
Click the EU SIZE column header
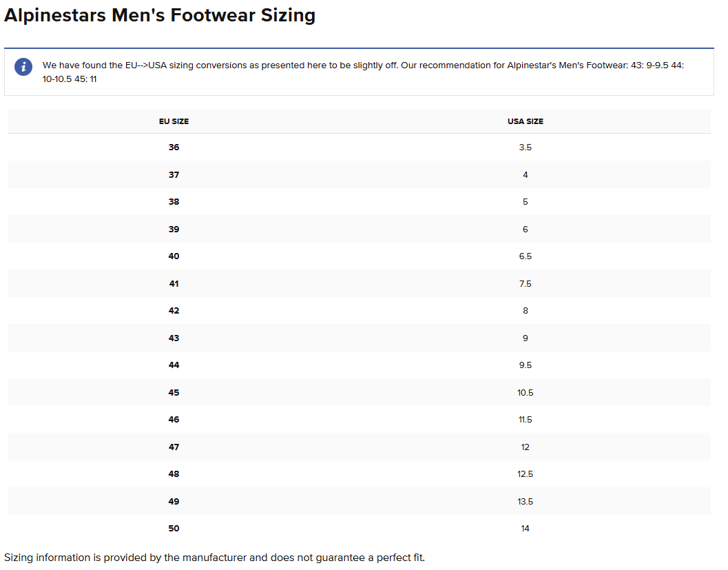tap(174, 121)
